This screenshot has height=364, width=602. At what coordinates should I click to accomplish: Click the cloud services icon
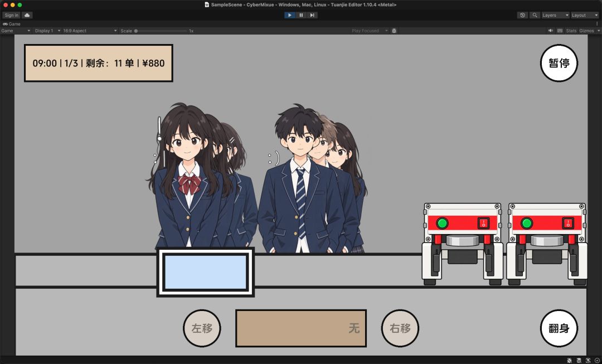click(x=27, y=15)
